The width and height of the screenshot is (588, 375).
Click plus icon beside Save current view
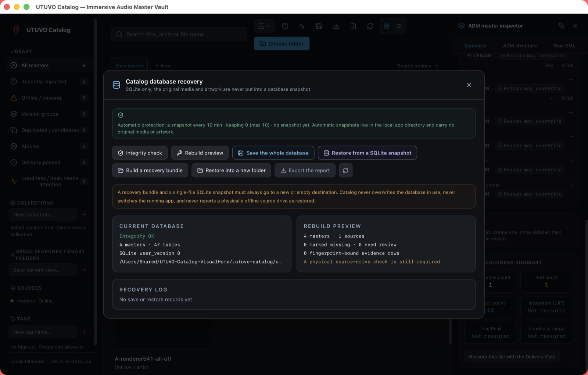click(x=85, y=270)
